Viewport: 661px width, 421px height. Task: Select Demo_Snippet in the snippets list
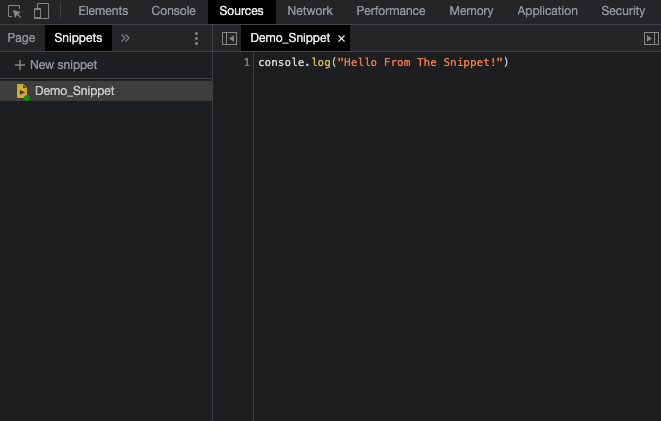click(106, 91)
